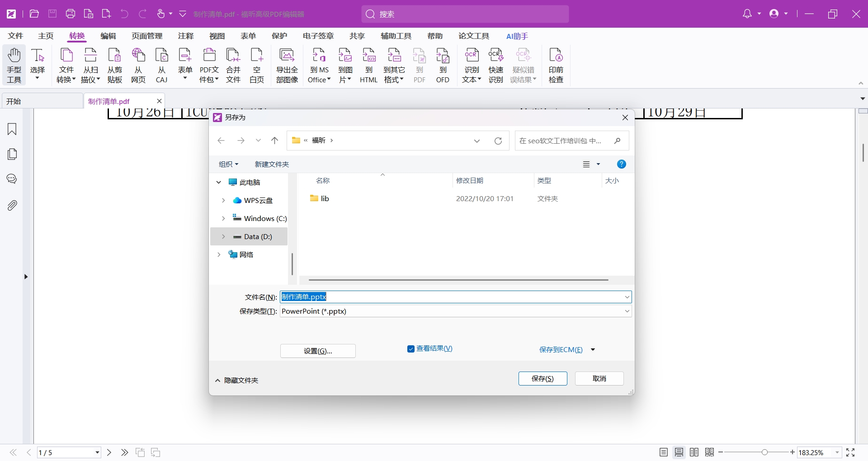Expand the Windows (C:) tree node
Image resolution: width=868 pixels, height=461 pixels.
click(223, 219)
